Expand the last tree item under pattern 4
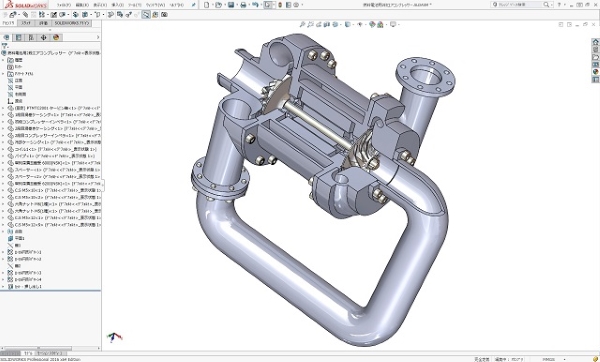This screenshot has height=362, width=600. tap(3, 286)
